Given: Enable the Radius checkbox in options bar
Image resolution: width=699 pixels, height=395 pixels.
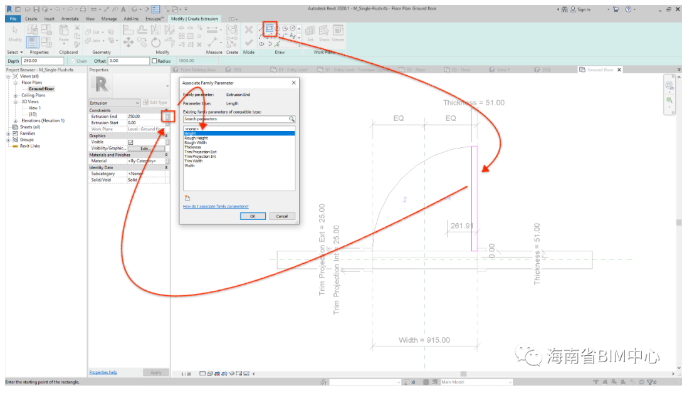Looking at the screenshot, I should 155,61.
